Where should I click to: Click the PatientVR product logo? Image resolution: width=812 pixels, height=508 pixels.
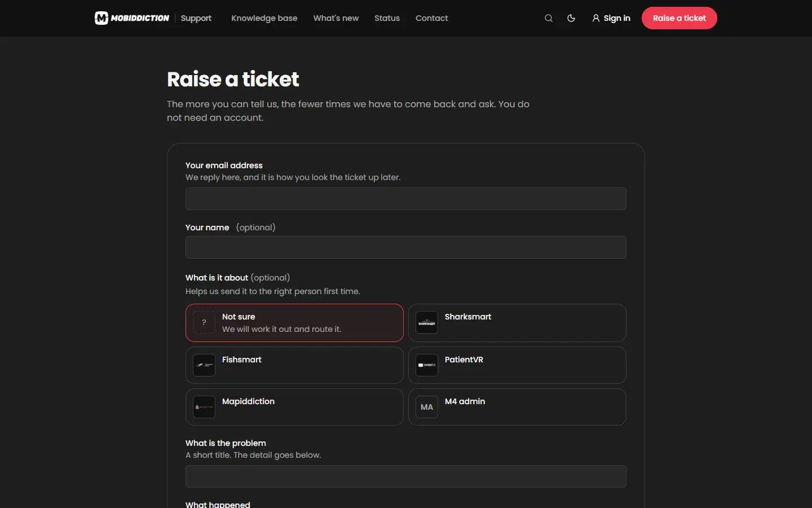click(427, 365)
